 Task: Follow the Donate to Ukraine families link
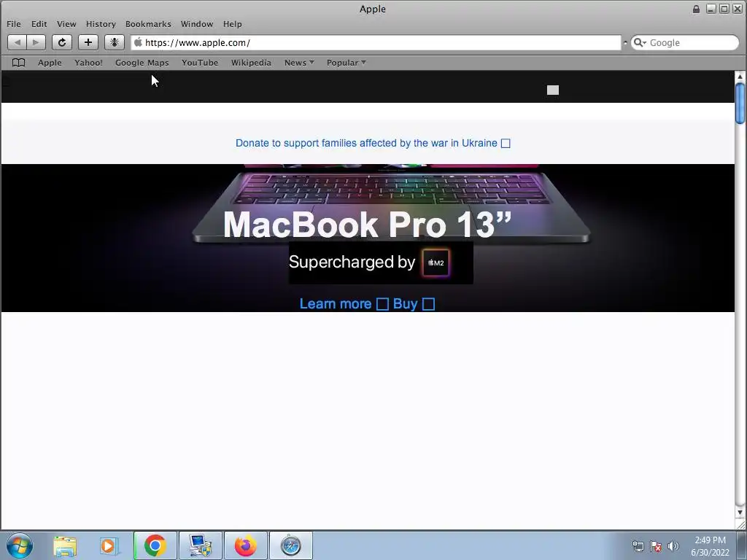(373, 143)
